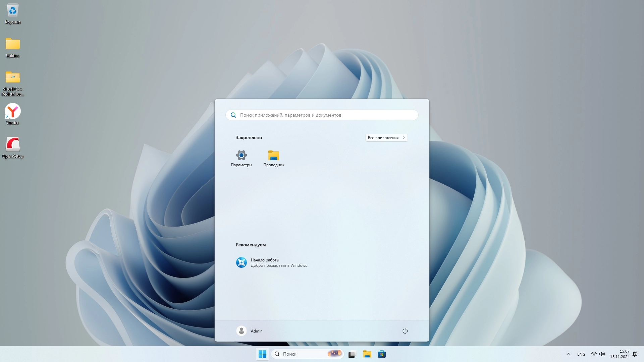The height and width of the screenshot is (362, 644).
Task: Launch Microsoft Store from taskbar
Action: tap(382, 354)
